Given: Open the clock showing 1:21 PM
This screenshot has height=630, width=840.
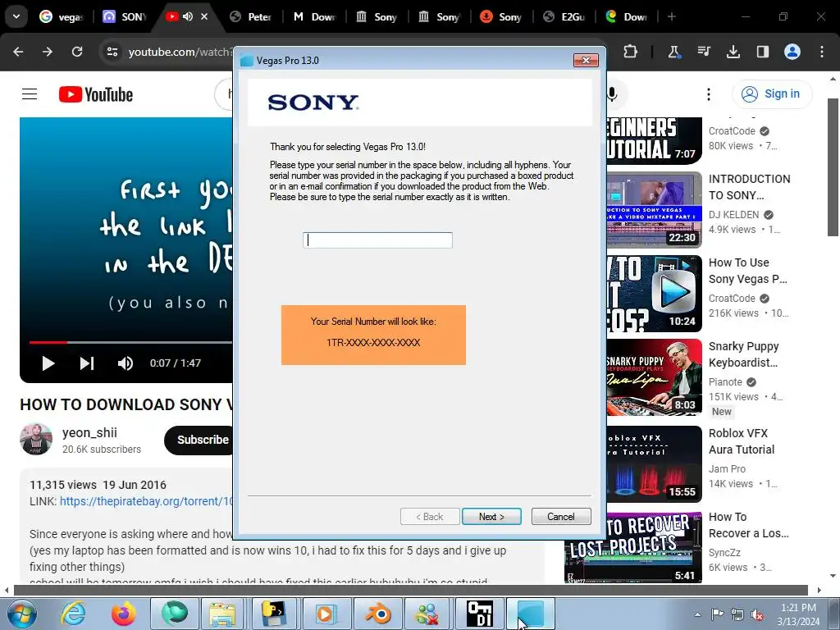Looking at the screenshot, I should tap(798, 614).
